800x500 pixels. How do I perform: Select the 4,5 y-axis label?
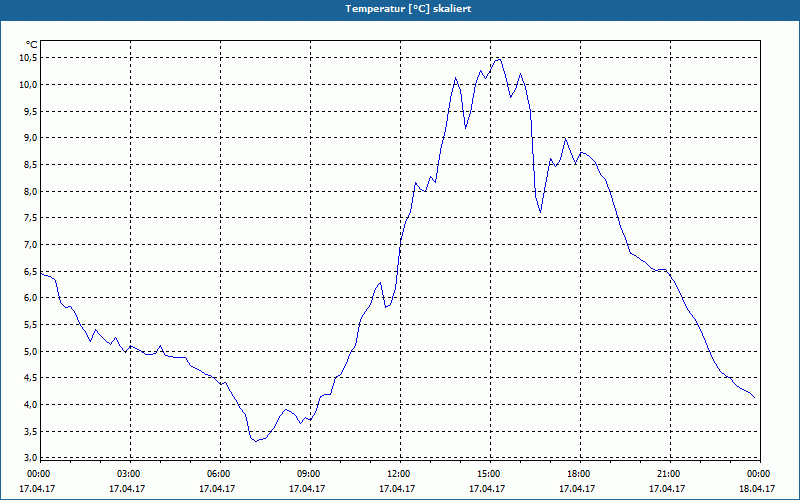[31, 378]
